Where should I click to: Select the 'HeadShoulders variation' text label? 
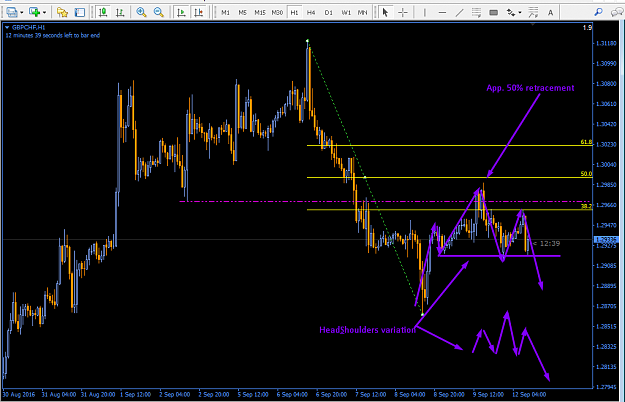pyautogui.click(x=368, y=330)
